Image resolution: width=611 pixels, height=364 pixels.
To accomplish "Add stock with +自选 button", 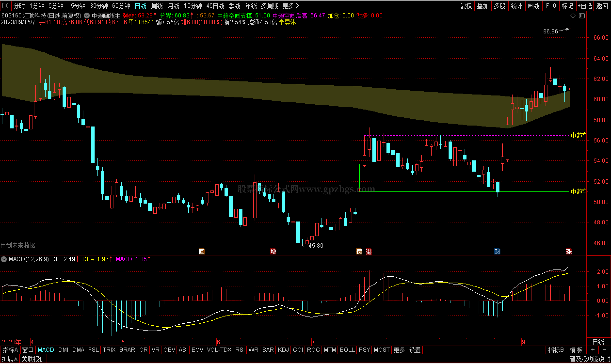I will pos(585,6).
